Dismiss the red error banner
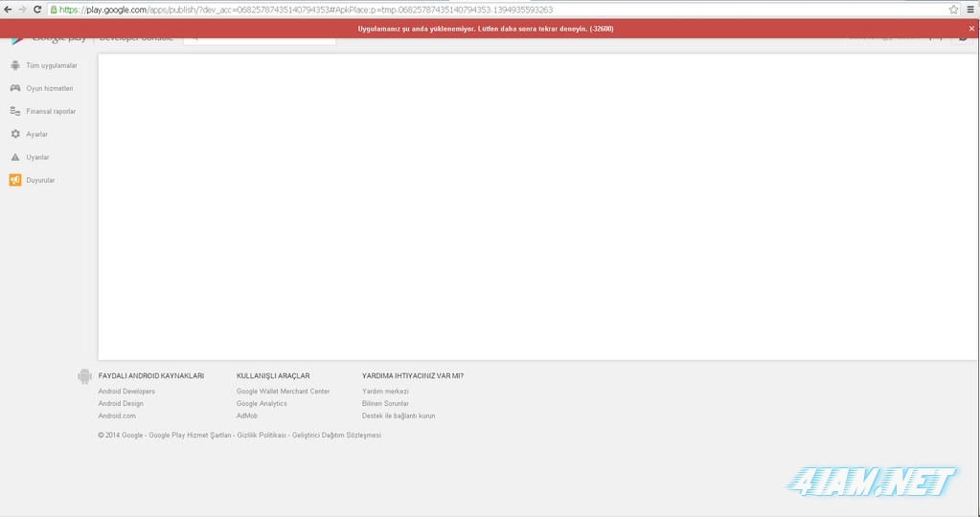 tap(971, 29)
